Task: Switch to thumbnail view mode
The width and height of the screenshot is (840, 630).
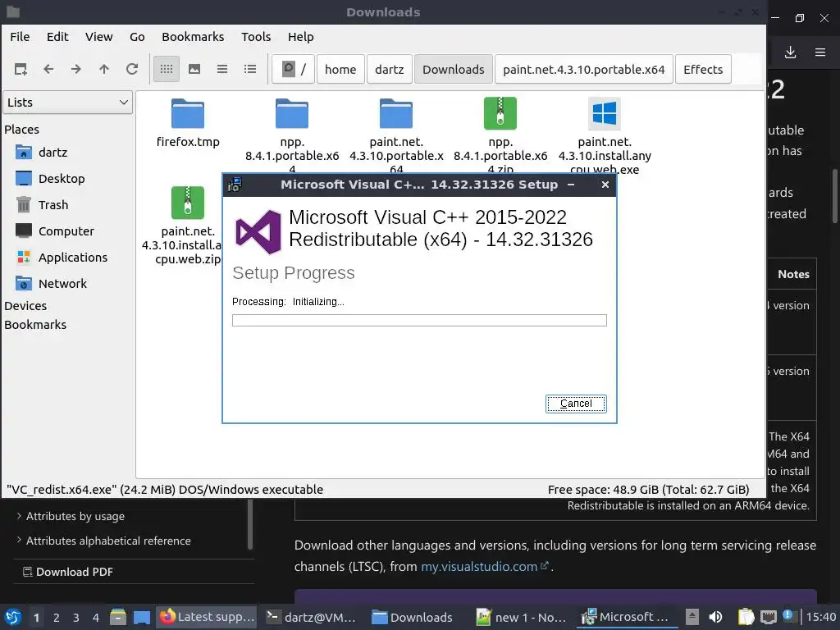Action: point(194,69)
